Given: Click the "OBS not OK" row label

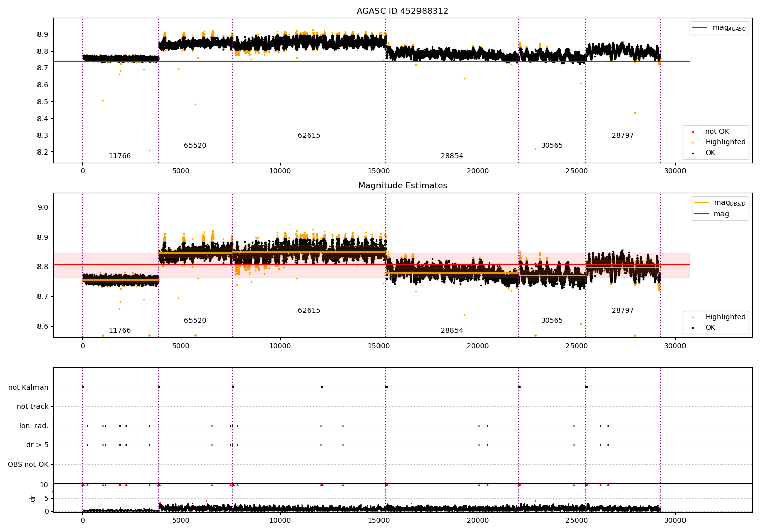Looking at the screenshot, I should tap(28, 464).
